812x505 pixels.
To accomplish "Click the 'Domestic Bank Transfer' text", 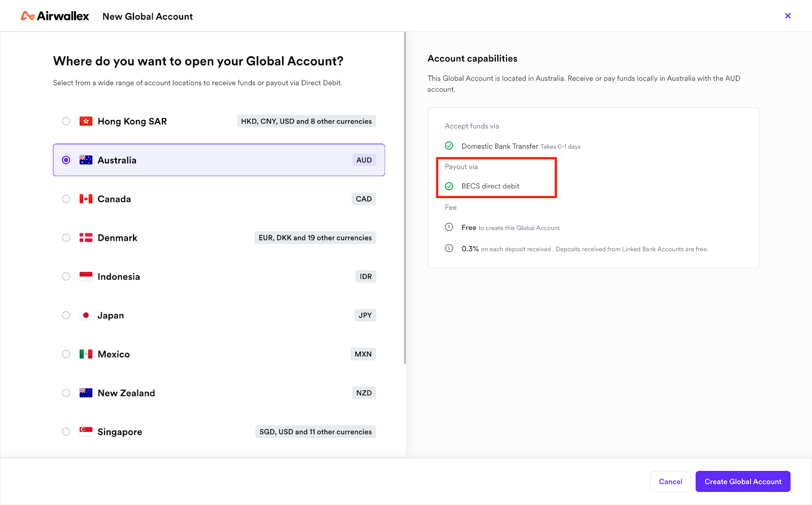I will [500, 146].
